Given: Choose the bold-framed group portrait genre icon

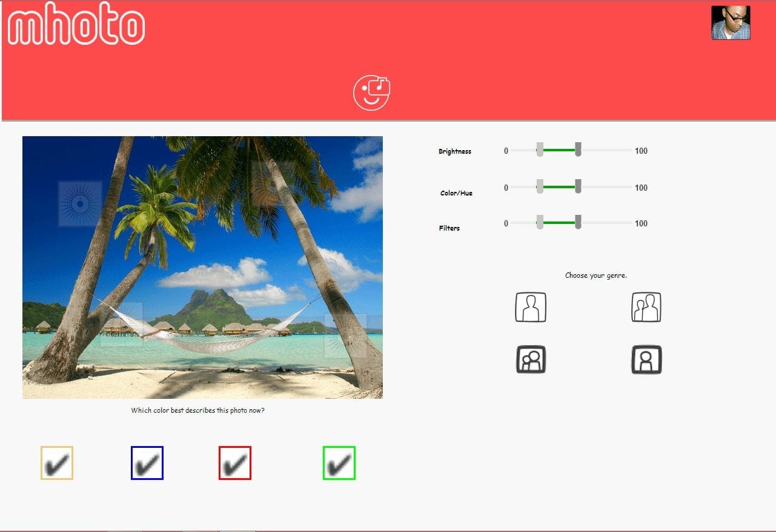Looking at the screenshot, I should pos(531,360).
